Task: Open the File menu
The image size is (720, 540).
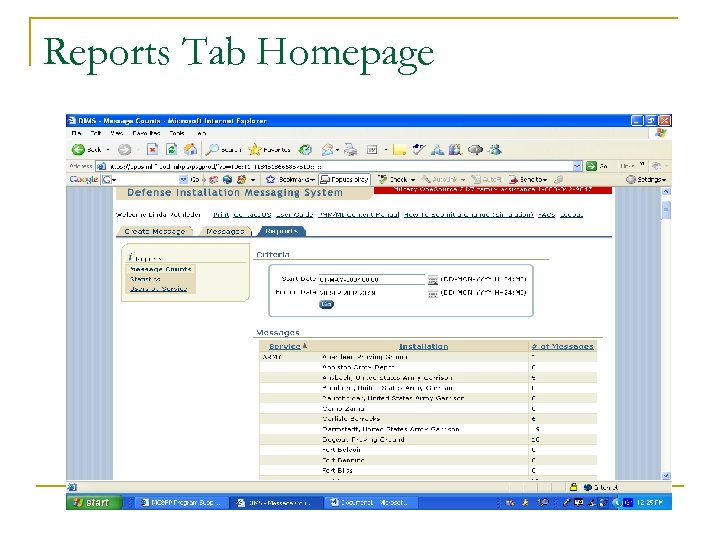Action: 77,133
